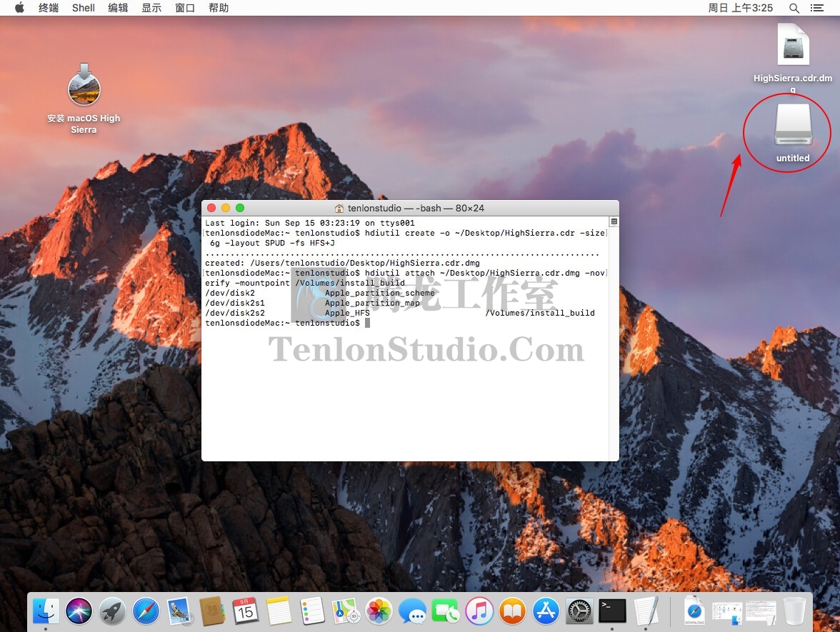Screen dimensions: 840x632
Task: Open the Trash in the Dock
Action: 794,611
